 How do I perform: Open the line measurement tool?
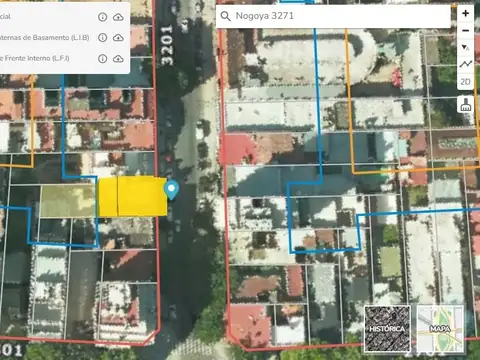[x=465, y=64]
